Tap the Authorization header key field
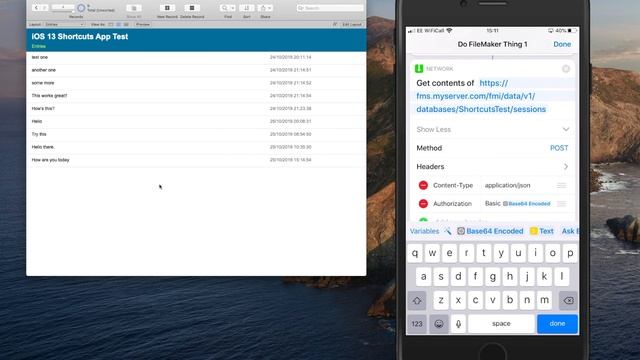 pyautogui.click(x=452, y=203)
